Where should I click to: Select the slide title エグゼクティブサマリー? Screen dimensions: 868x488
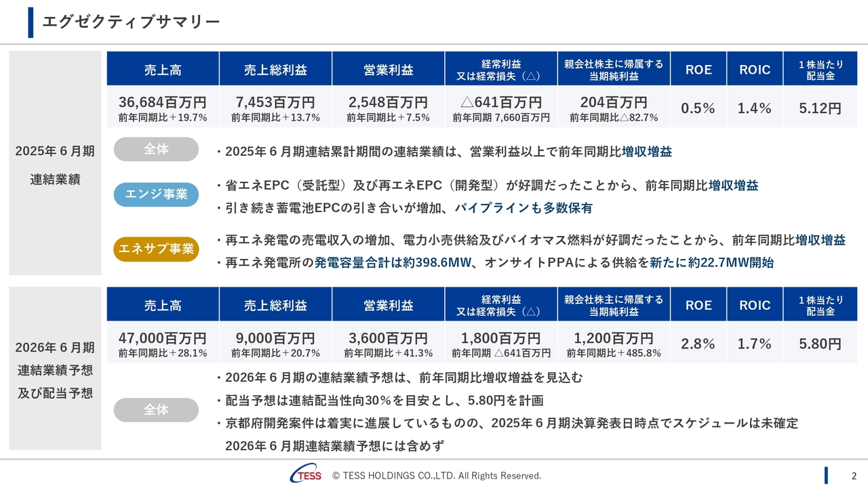coord(131,22)
